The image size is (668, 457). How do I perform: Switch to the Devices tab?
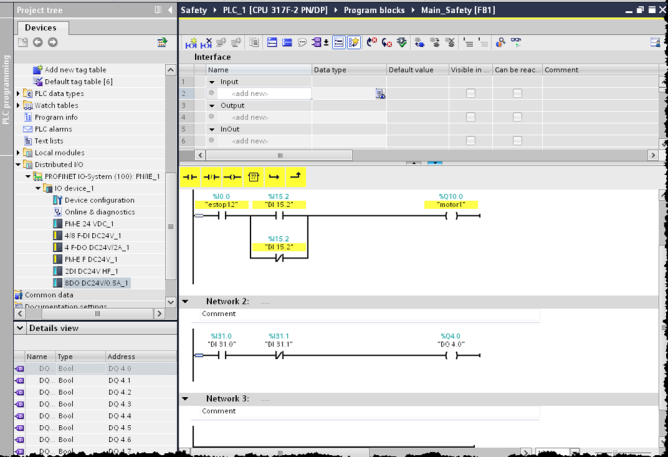[x=40, y=28]
